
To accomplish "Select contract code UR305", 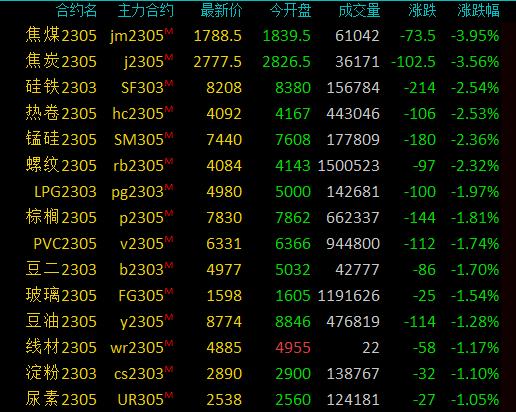I will point(141,400).
